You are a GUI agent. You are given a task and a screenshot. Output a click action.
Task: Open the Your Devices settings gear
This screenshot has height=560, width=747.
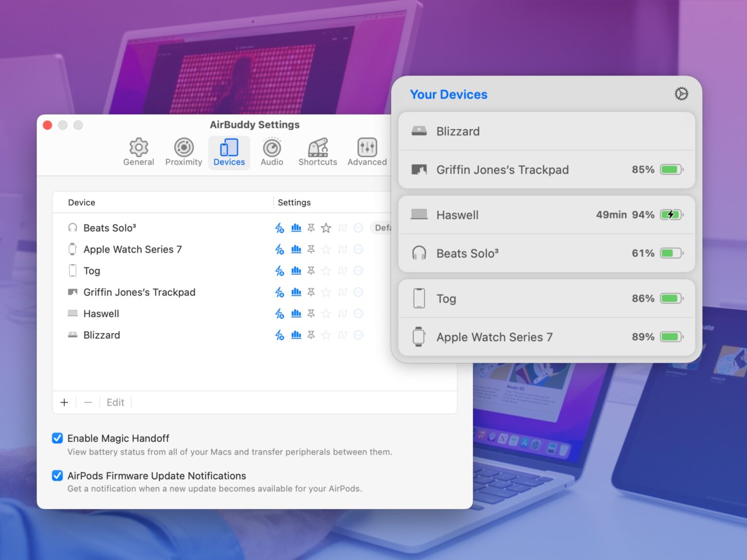681,94
